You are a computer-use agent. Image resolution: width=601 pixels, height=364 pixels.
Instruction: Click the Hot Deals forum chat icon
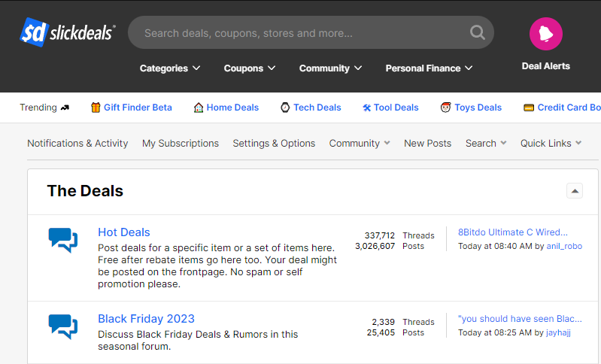click(63, 240)
